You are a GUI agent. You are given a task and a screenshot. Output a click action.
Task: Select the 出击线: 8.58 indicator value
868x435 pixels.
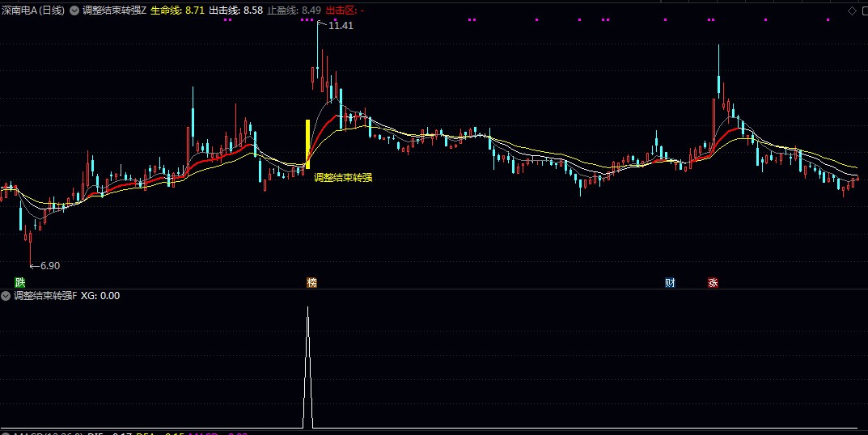click(x=236, y=11)
